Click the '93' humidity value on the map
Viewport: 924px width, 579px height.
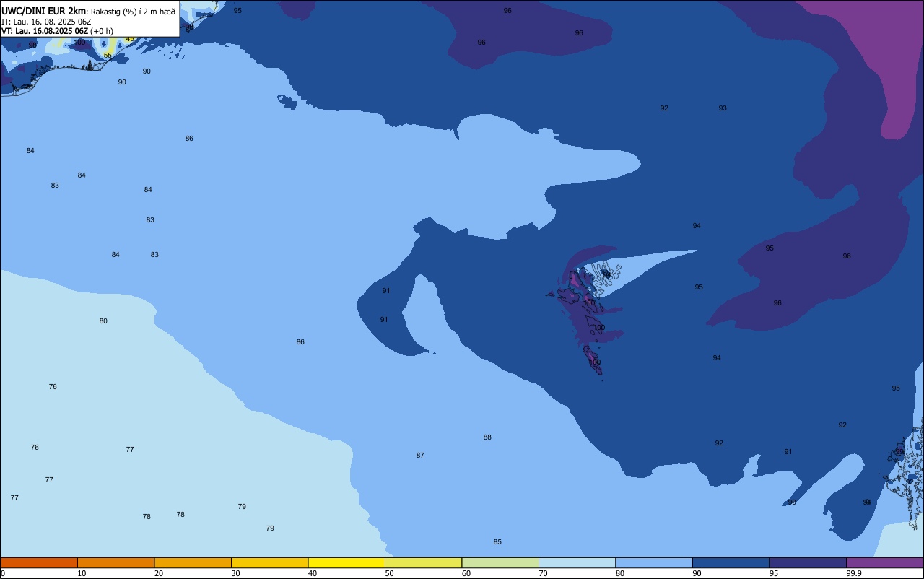pyautogui.click(x=723, y=108)
